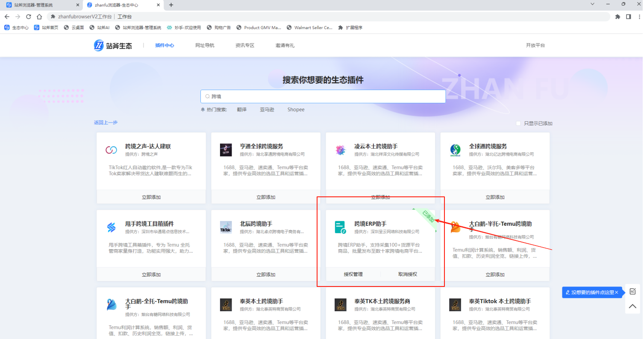Add 亨通全球跨境服务 via 立即添加

click(266, 197)
